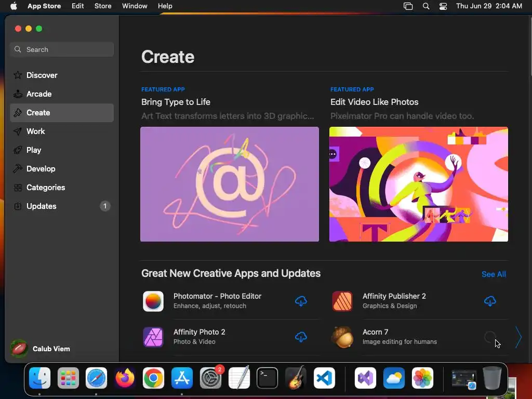
Task: Click the window vertical scrollbar
Action: coord(530,46)
